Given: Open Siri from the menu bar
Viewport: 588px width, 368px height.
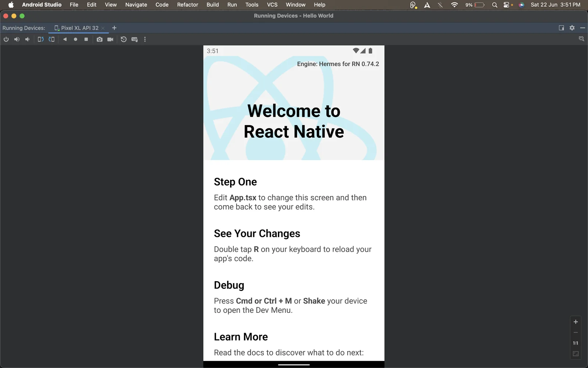Looking at the screenshot, I should coord(521,5).
